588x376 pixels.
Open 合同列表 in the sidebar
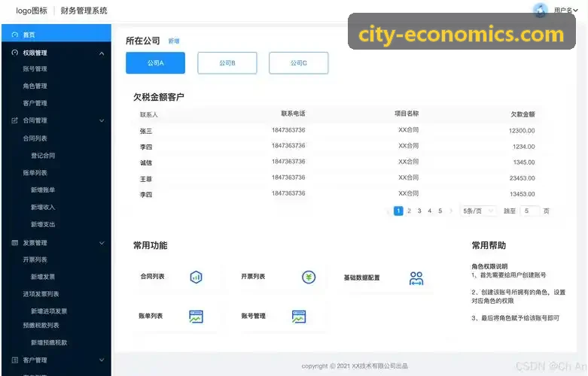tap(35, 138)
